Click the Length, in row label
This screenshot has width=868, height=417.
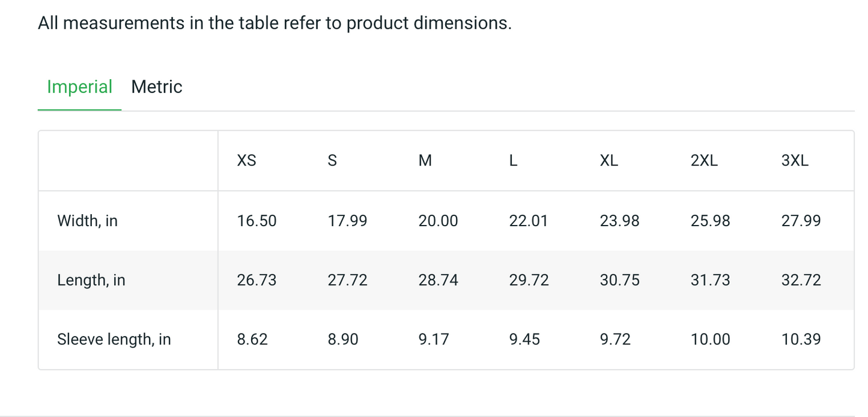click(91, 280)
